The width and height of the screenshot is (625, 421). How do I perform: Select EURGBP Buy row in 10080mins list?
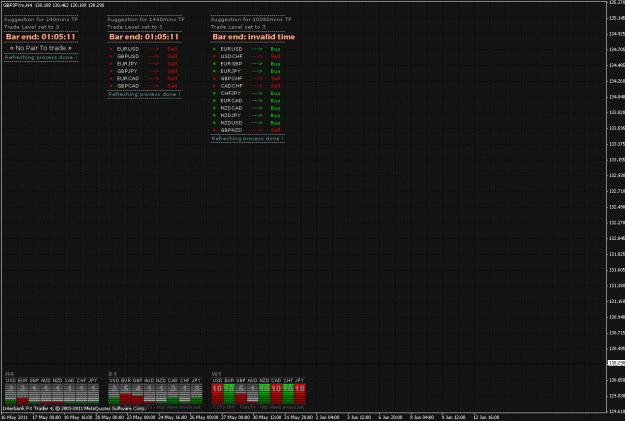pos(247,64)
